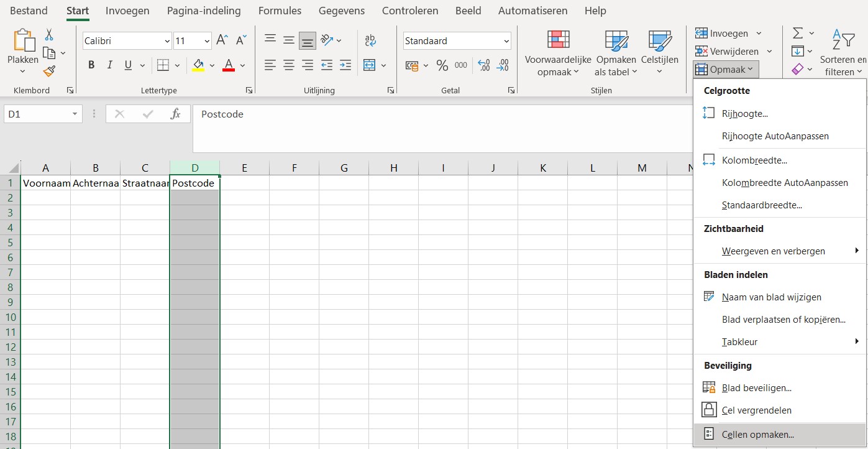The width and height of the screenshot is (868, 449).
Task: Open Conditional Formatting (Voorwaardelijke opmaak)
Action: point(557,54)
